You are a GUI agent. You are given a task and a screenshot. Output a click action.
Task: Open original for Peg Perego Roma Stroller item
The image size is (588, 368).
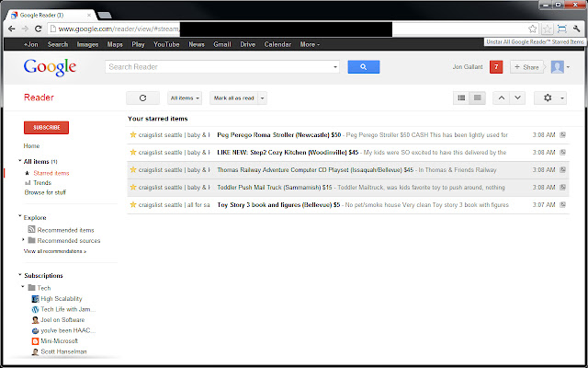[x=562, y=135]
